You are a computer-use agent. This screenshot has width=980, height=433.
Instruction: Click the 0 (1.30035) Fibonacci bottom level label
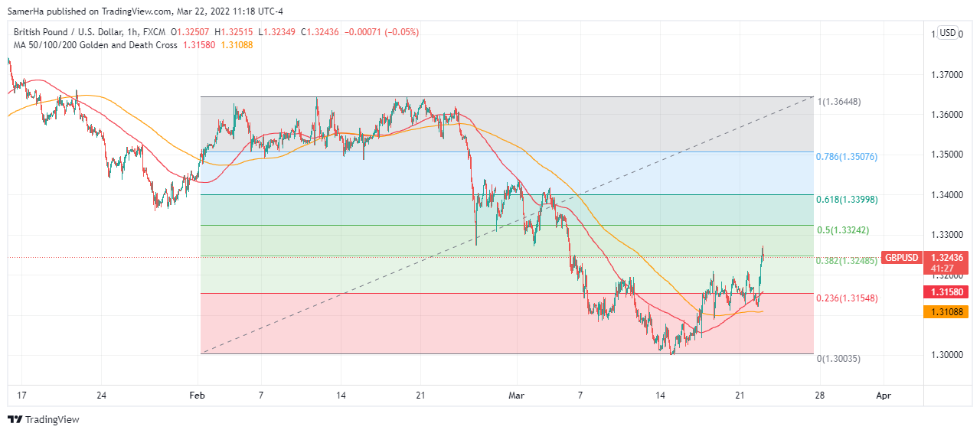(840, 358)
